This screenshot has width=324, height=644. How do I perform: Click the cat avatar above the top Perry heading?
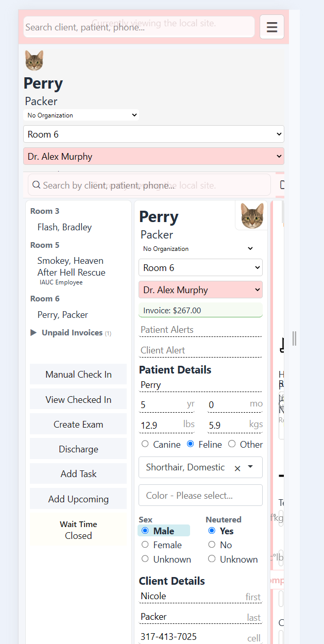(x=34, y=61)
